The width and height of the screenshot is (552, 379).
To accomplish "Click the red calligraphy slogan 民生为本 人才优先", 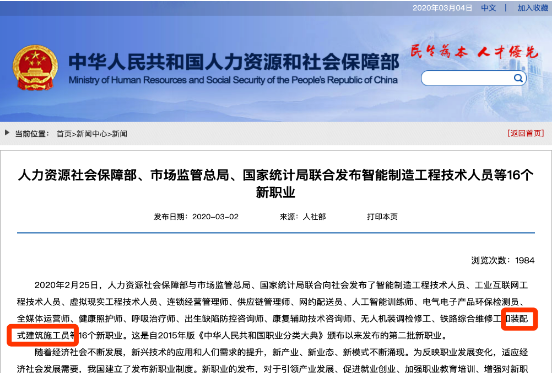I will pyautogui.click(x=474, y=52).
